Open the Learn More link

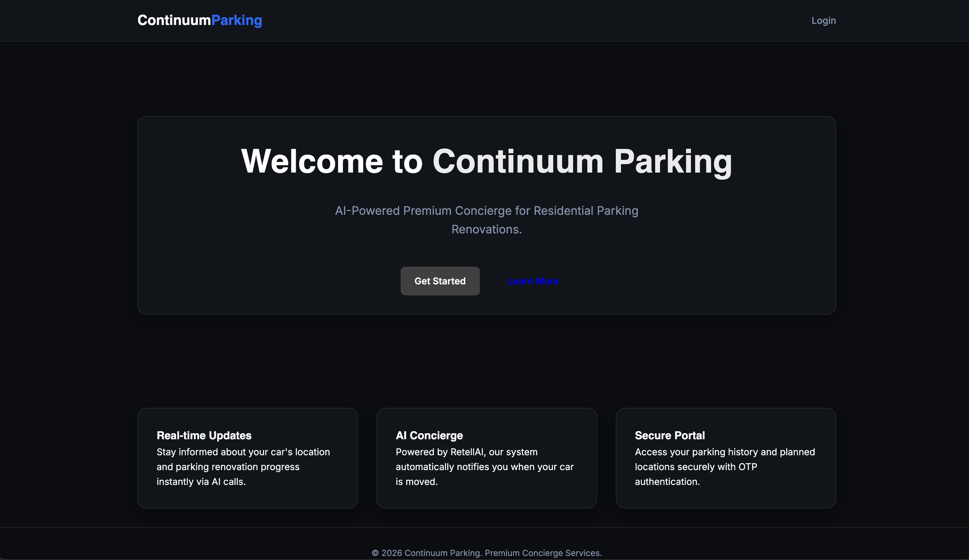[533, 281]
